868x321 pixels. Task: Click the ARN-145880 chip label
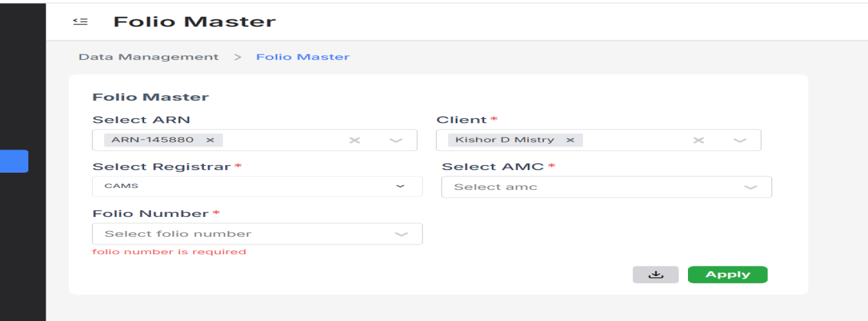tap(152, 140)
